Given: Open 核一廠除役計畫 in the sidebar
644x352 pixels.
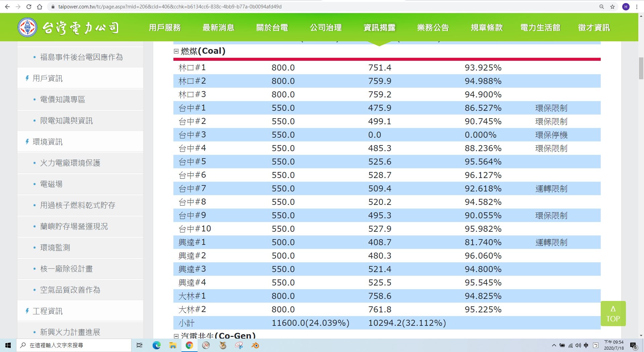Looking at the screenshot, I should 66,269.
